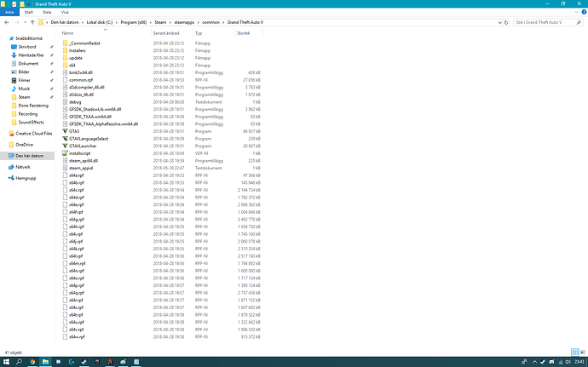Select OneDrive in the navigation pane

[24, 145]
